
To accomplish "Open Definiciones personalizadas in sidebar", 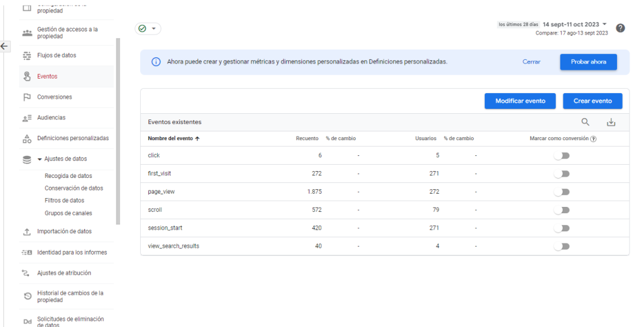I will pos(72,138).
